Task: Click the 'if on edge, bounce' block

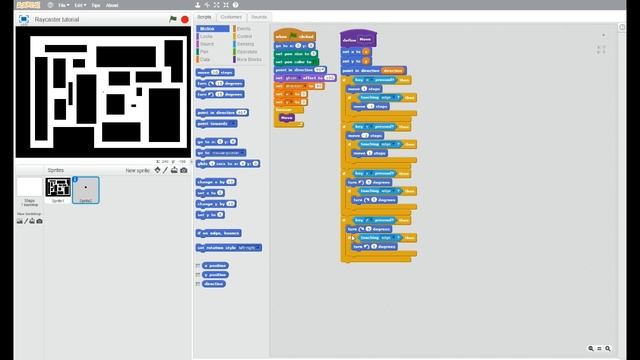Action: [x=219, y=233]
